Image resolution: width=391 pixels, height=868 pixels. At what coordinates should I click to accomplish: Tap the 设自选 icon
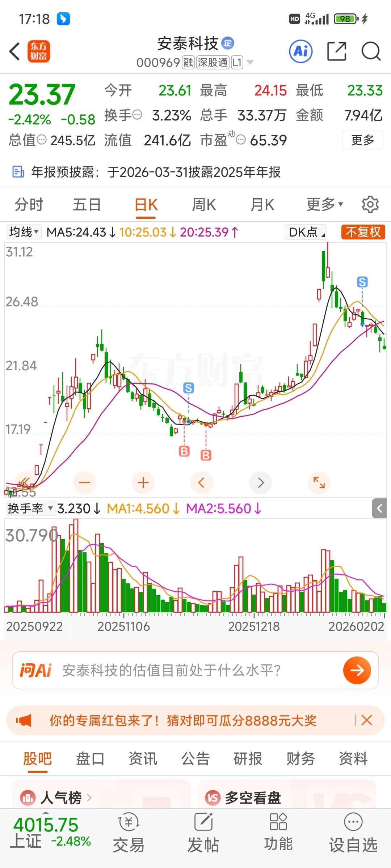pyautogui.click(x=353, y=822)
